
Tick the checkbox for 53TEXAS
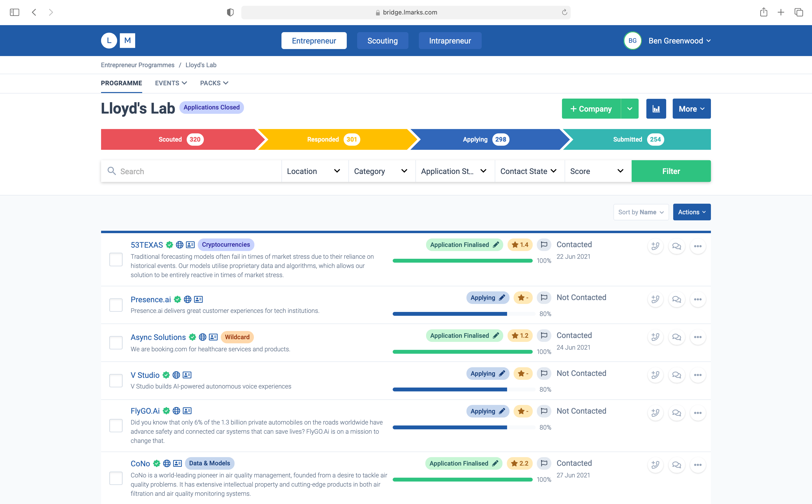click(116, 259)
